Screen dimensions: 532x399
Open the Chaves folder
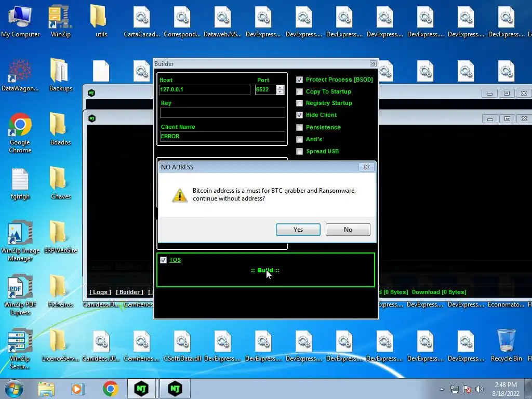[x=60, y=183]
